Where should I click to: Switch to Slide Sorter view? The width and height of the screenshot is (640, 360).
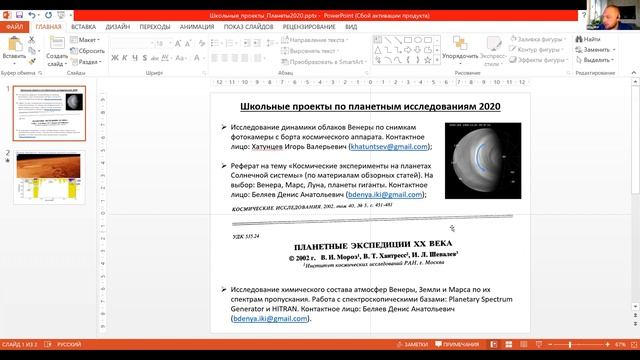click(x=509, y=344)
